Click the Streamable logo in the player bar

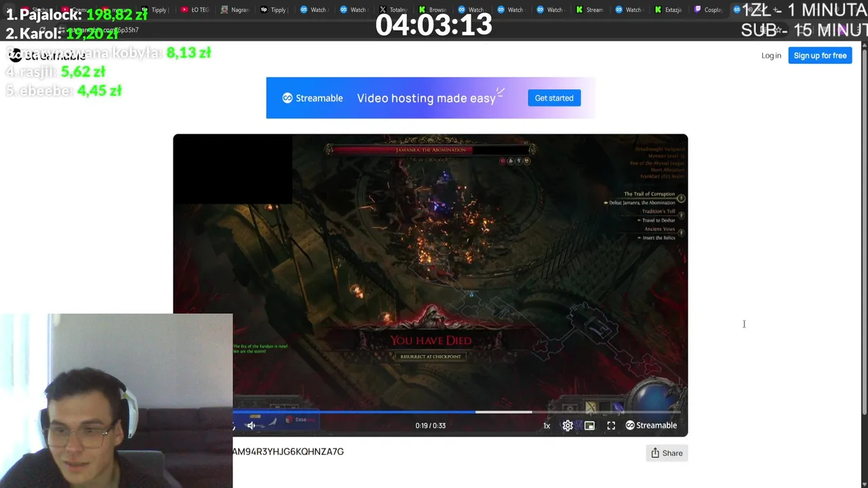[651, 426]
